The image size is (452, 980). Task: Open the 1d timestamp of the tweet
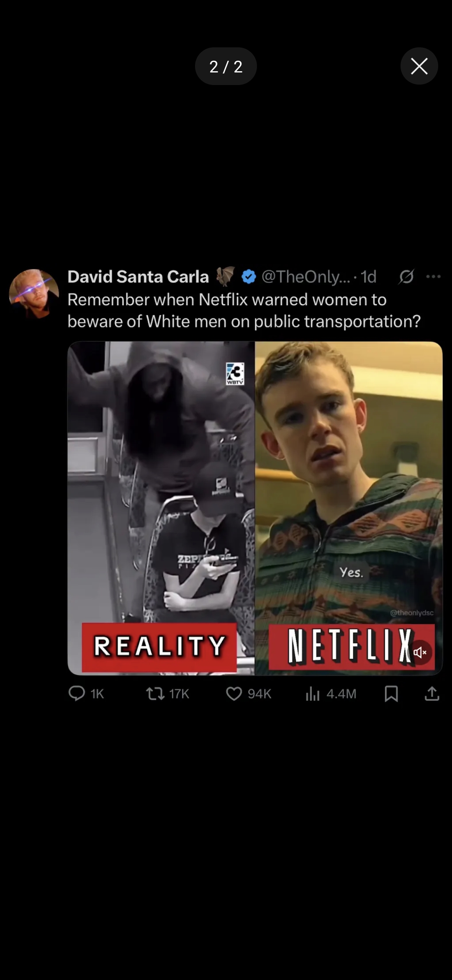click(x=369, y=277)
